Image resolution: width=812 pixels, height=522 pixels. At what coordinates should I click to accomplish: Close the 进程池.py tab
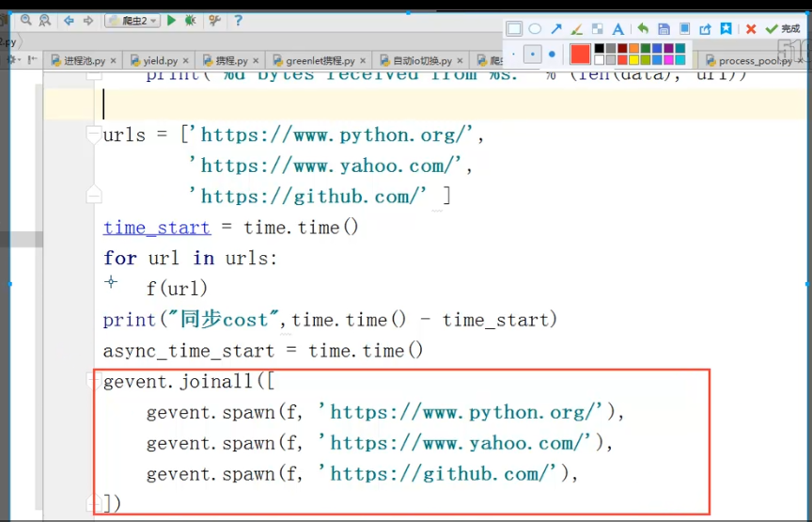114,60
